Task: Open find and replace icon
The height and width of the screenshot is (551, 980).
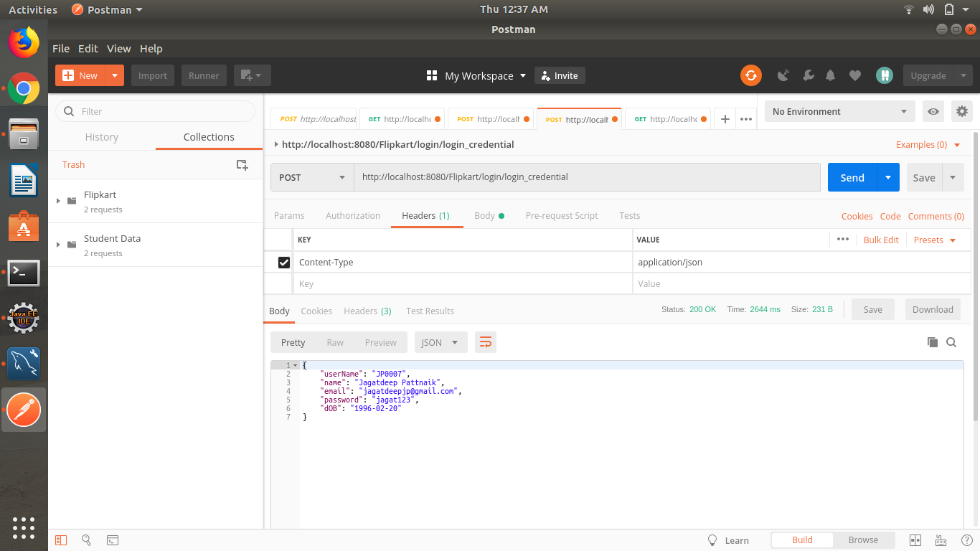Action: [x=86, y=540]
